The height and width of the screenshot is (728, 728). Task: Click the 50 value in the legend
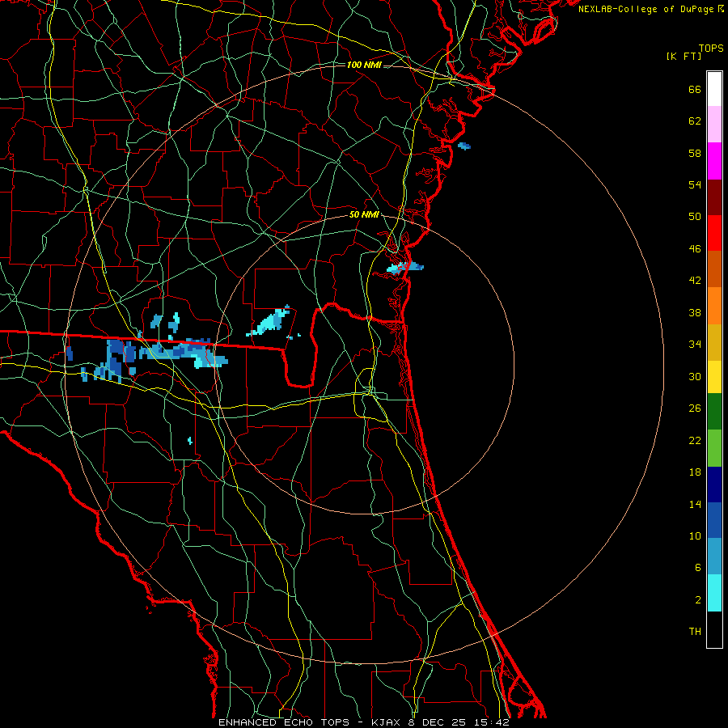pos(695,217)
